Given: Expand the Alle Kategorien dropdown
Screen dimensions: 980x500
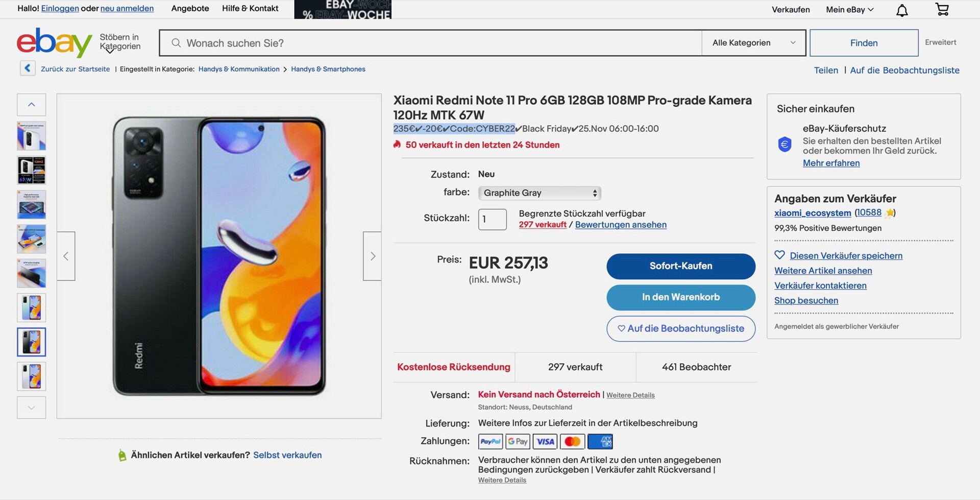Looking at the screenshot, I should [x=753, y=43].
